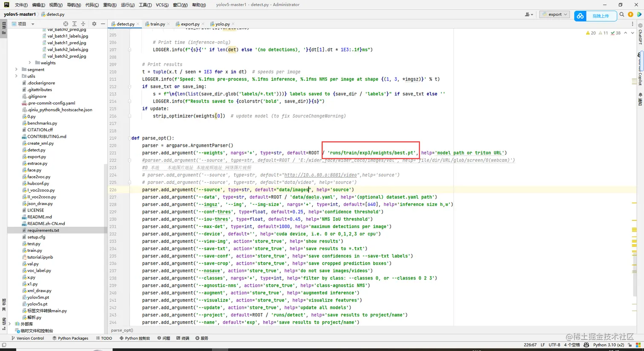
Task: Open UTF-8 file encoding selector
Action: (x=555, y=345)
